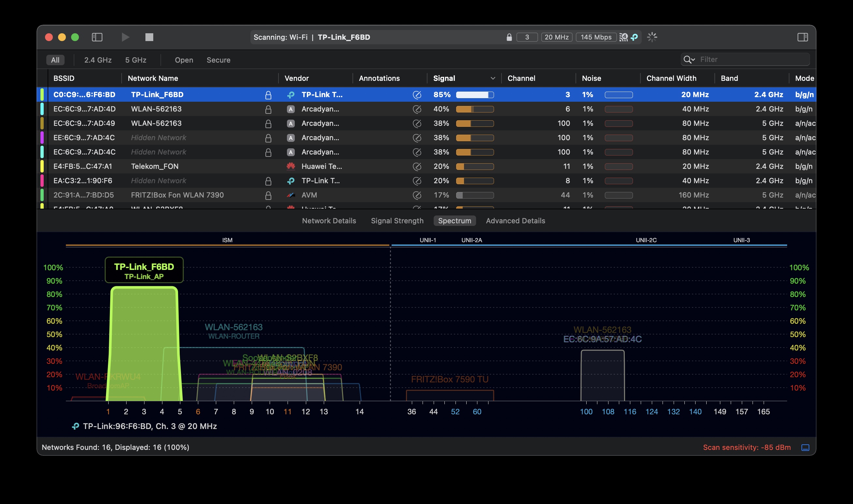Select the All filter
Viewport: 853px width, 504px height.
(x=55, y=60)
